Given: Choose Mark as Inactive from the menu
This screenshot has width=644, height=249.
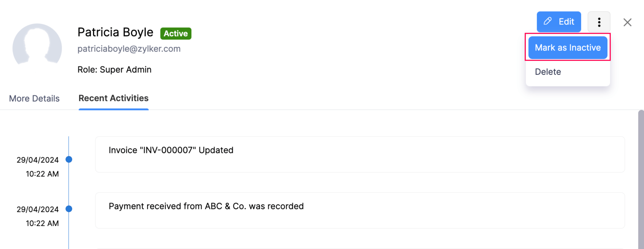Looking at the screenshot, I should click(x=568, y=48).
